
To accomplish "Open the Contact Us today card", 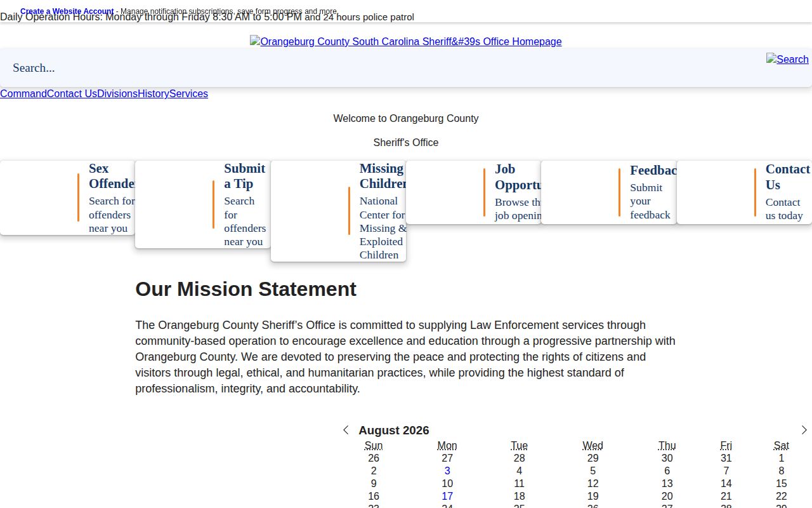I will point(744,192).
